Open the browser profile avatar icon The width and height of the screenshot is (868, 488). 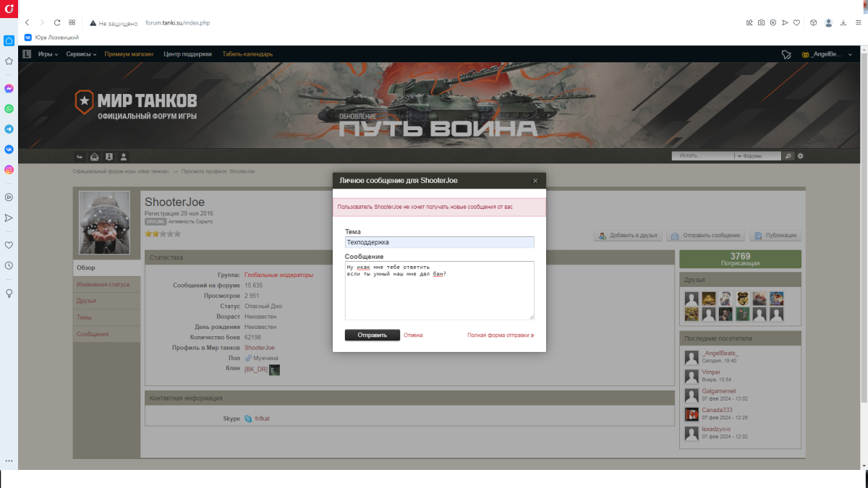[828, 22]
